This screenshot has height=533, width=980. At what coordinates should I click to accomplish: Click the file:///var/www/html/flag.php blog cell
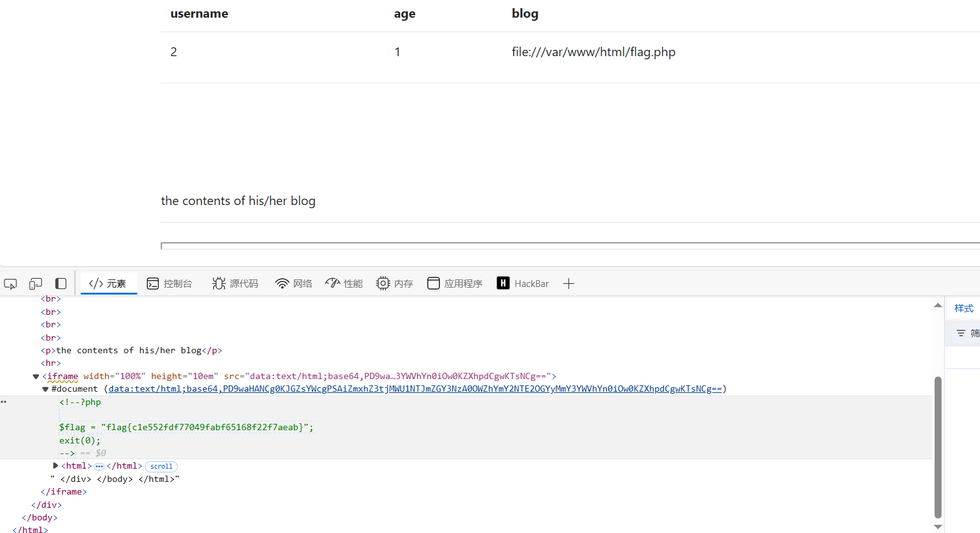click(594, 52)
